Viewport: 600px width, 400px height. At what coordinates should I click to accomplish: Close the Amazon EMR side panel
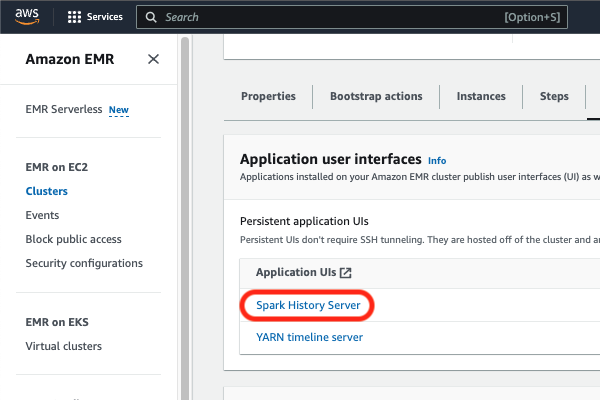click(153, 59)
